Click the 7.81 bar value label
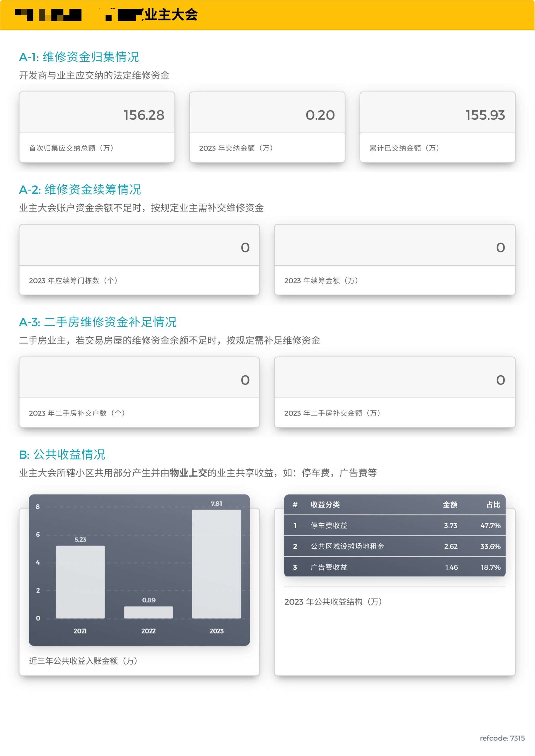 click(x=217, y=504)
